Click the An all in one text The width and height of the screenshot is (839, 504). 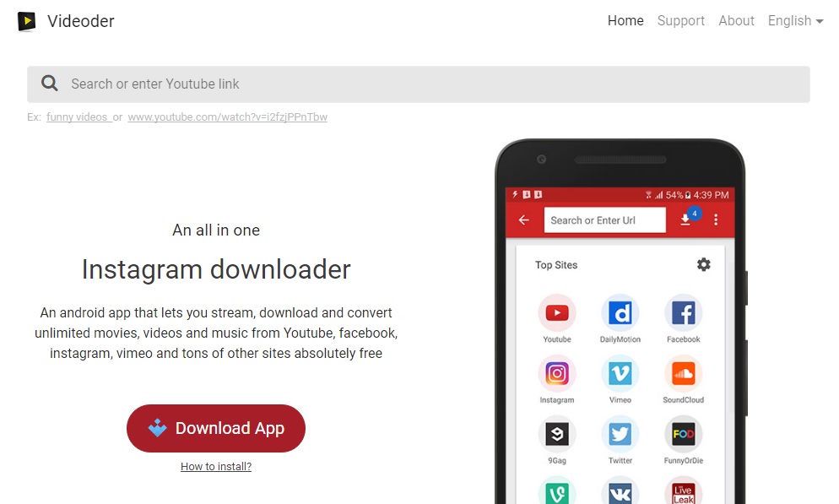coord(216,230)
